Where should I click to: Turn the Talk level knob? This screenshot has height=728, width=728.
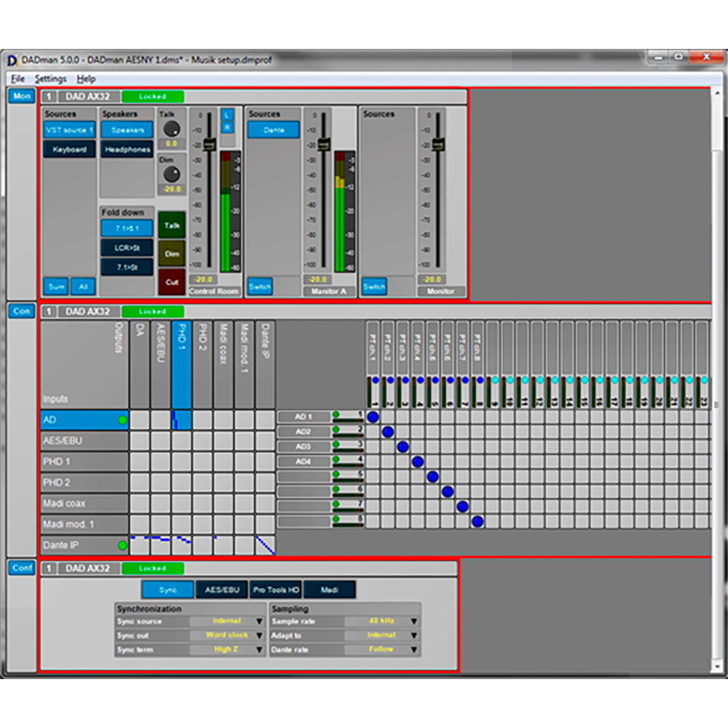pos(171,129)
